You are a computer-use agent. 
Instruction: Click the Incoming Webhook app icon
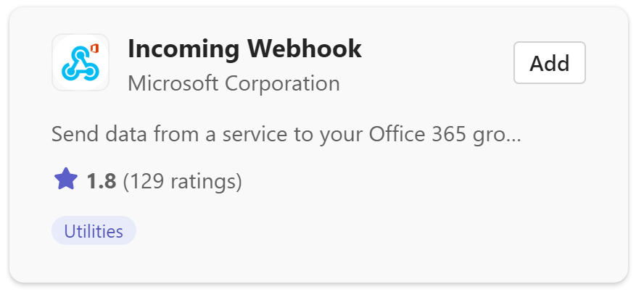click(80, 62)
